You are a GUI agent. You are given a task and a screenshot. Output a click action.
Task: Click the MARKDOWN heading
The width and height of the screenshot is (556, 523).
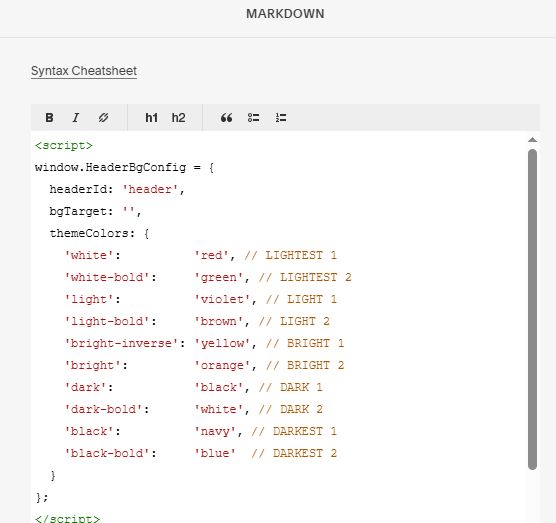[285, 14]
